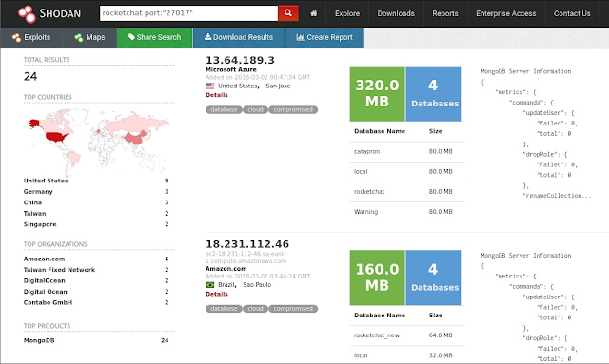Click the cloud tag on 18.231.112.46

point(255,309)
